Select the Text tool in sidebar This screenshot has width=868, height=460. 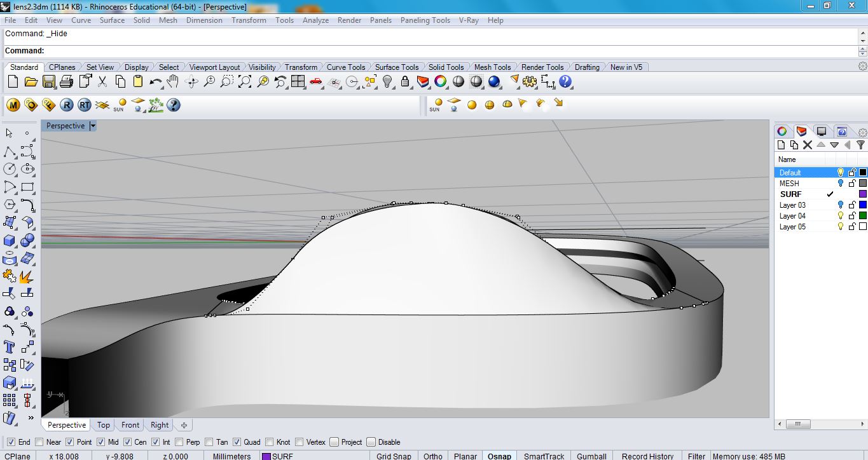tap(10, 347)
